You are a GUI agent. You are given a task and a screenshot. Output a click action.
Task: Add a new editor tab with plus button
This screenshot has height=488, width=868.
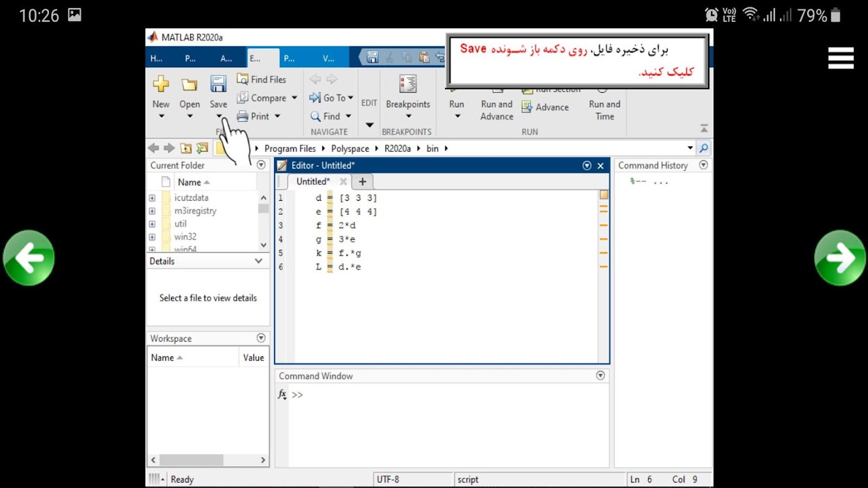click(362, 182)
